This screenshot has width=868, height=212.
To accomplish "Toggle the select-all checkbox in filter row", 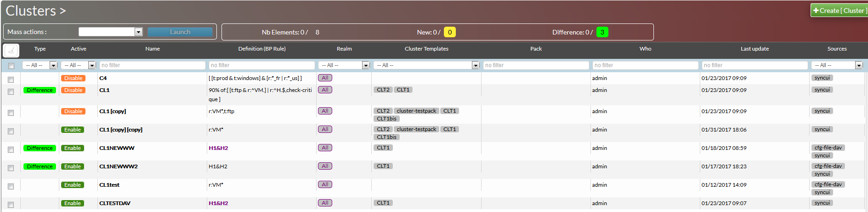I will 11,66.
